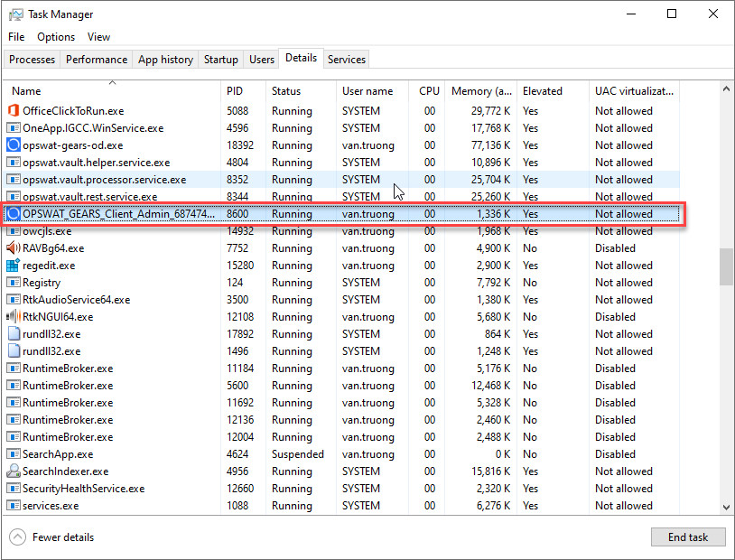Sort by the User name column header
This screenshot has width=735, height=560.
pos(372,91)
